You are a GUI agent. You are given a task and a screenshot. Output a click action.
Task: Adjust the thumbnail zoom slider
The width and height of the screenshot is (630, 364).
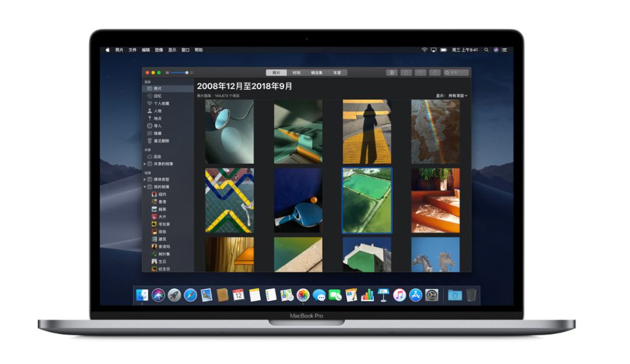point(179,73)
